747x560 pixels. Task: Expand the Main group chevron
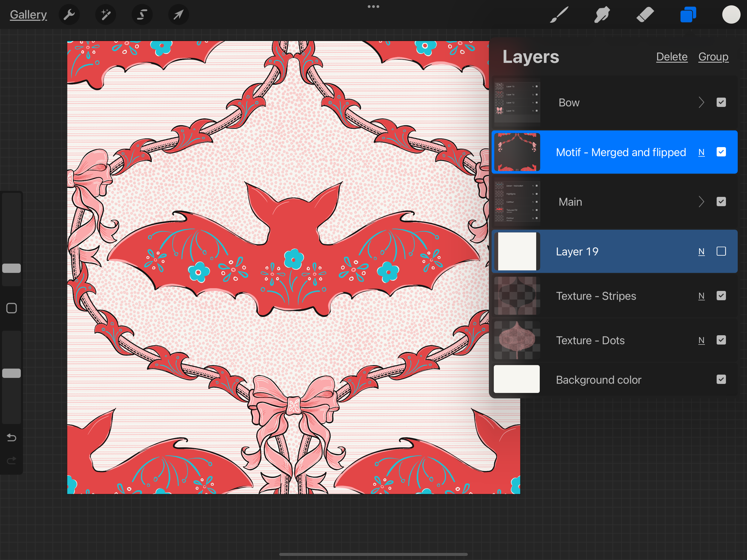pos(701,202)
